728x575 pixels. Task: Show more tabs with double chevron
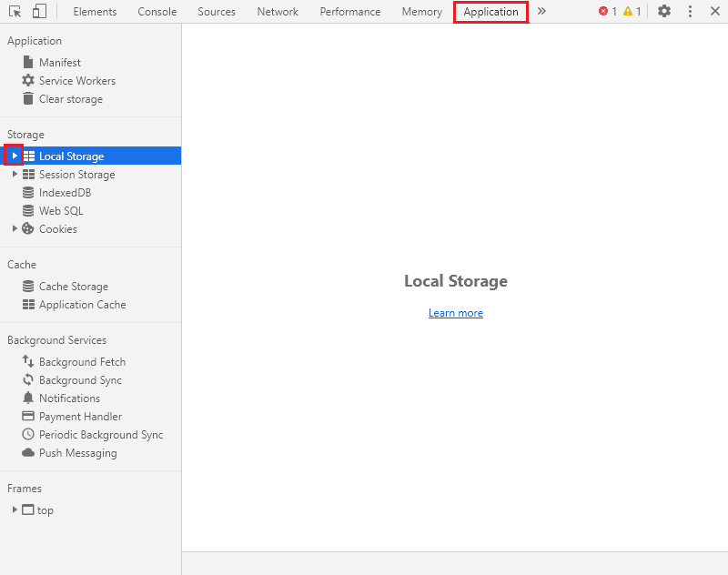coord(541,12)
